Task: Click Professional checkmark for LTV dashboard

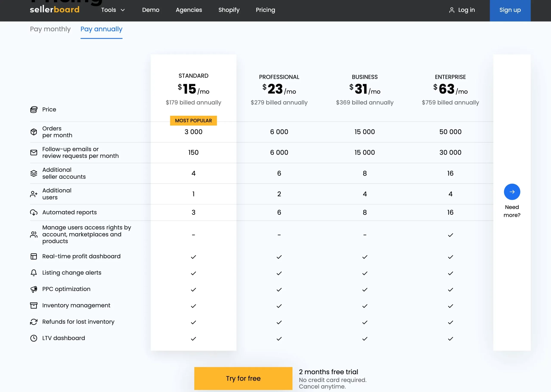Action: pos(279,339)
